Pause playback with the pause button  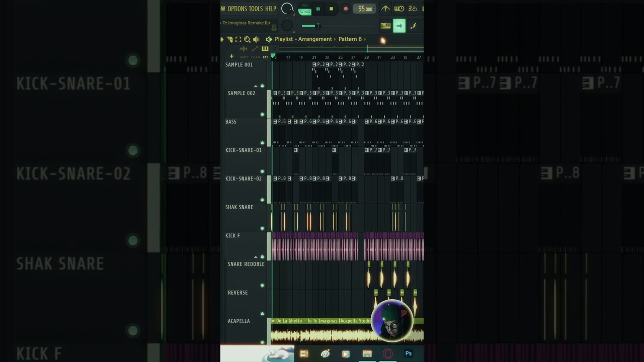(x=318, y=9)
